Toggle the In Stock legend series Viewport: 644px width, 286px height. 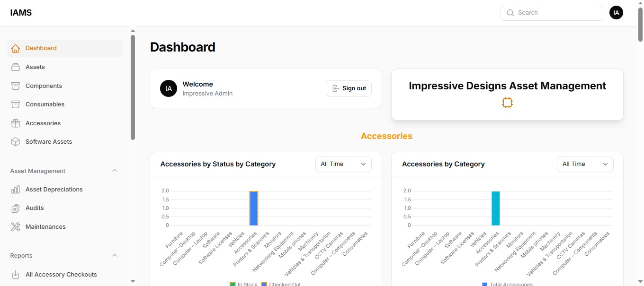[243, 284]
